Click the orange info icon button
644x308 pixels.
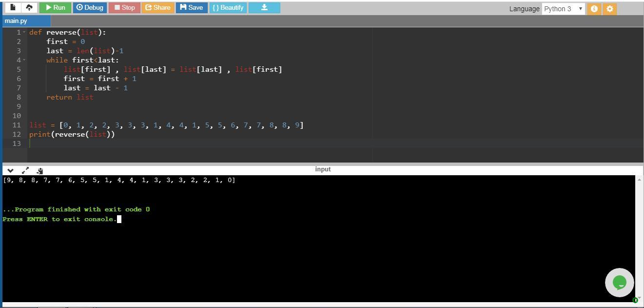(594, 9)
